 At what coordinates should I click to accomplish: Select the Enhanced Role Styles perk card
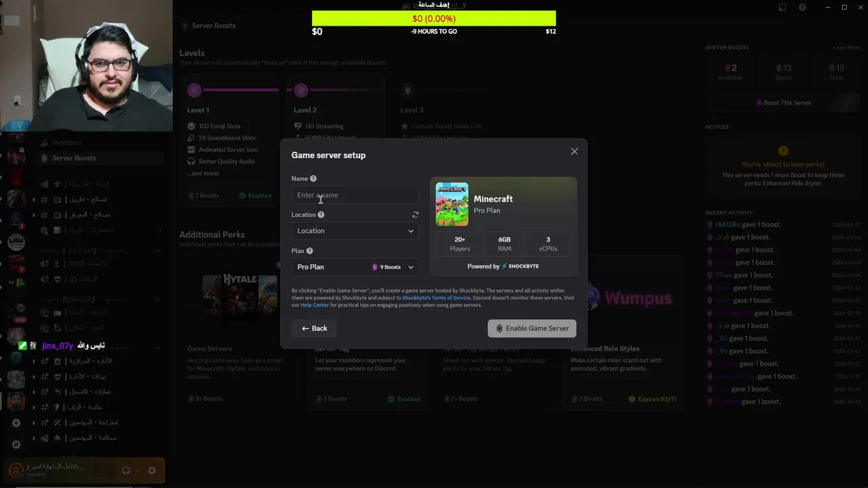click(623, 334)
